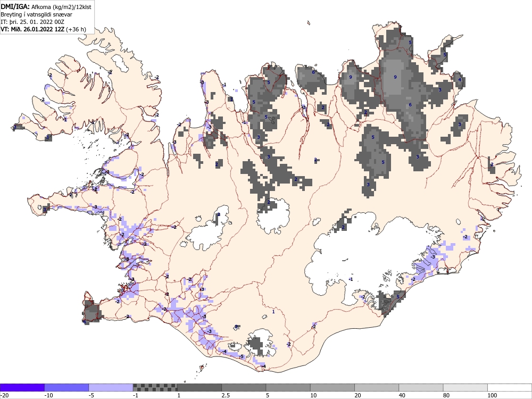Choose the light gray 20 to 40 legend swatch

click(377, 387)
